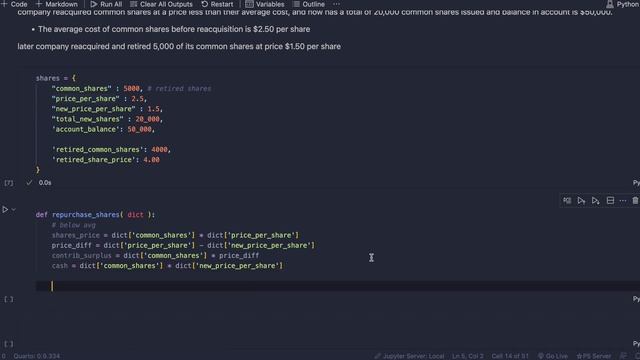Image resolution: width=640 pixels, height=360 pixels.
Task: Click the # retired shares comment
Action: tap(179, 89)
